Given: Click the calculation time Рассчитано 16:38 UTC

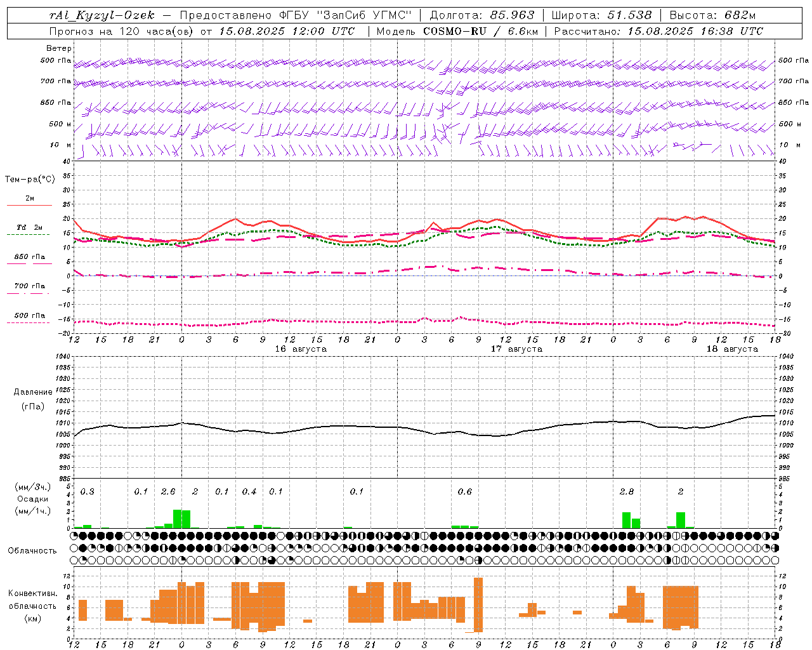Looking at the screenshot, I should [x=658, y=31].
